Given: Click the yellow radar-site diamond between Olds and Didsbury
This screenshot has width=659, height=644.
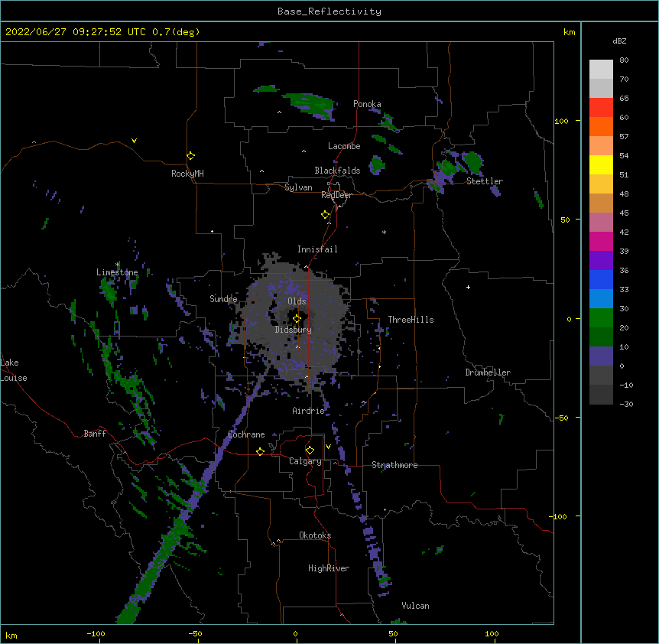Looking at the screenshot, I should click(x=297, y=319).
